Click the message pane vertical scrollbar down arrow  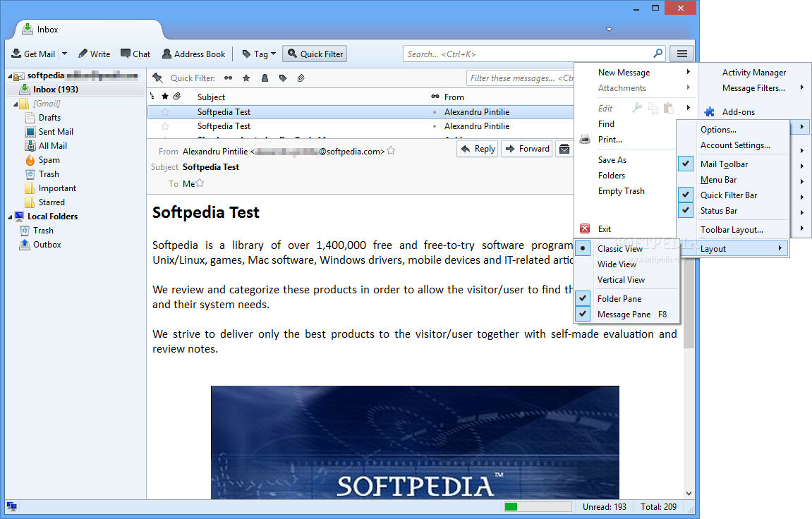689,494
